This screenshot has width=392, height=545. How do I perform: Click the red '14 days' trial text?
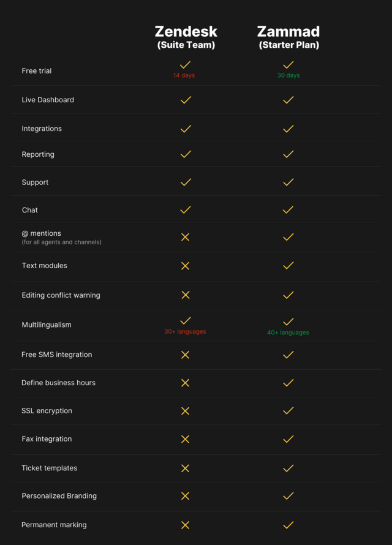click(x=184, y=75)
